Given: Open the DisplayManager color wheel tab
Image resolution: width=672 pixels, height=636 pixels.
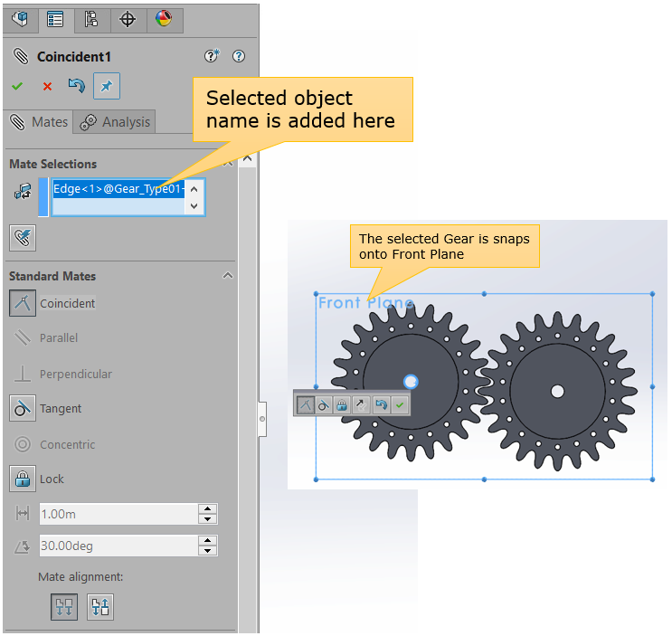Looking at the screenshot, I should (164, 19).
